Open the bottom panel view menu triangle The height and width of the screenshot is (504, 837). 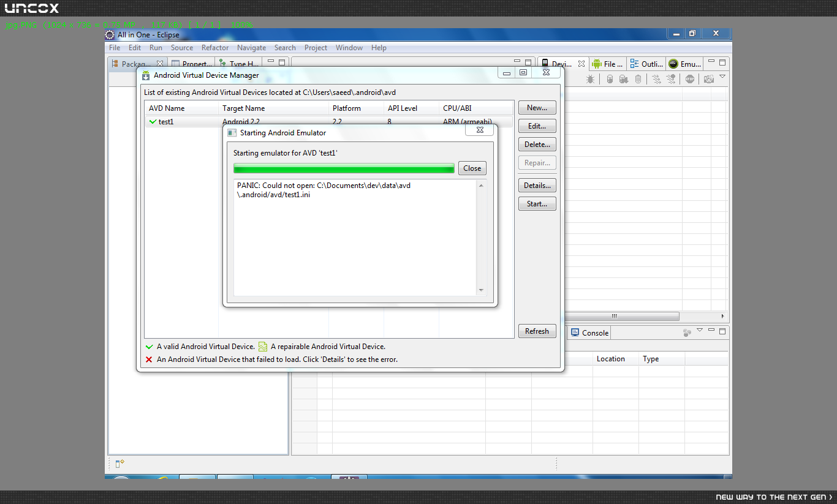coord(700,331)
